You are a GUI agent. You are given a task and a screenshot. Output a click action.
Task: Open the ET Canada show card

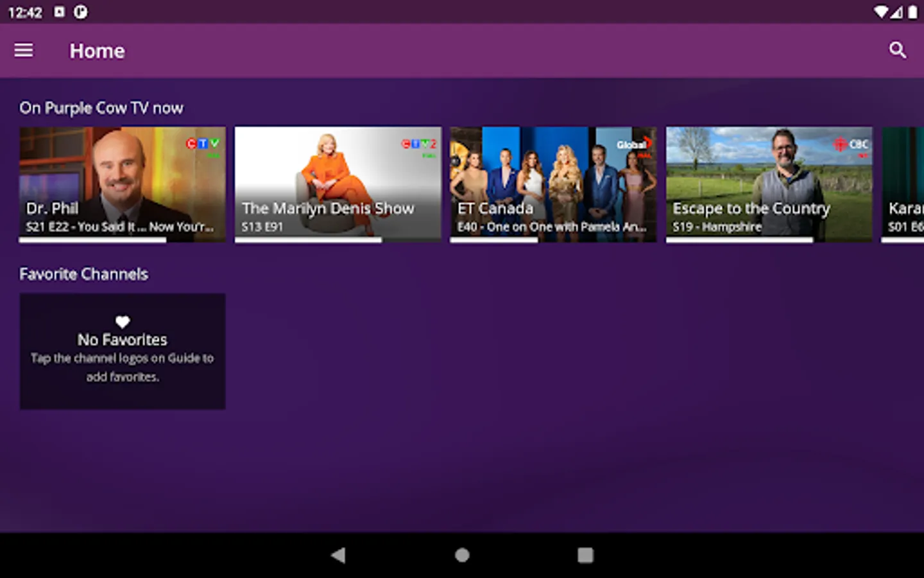553,184
